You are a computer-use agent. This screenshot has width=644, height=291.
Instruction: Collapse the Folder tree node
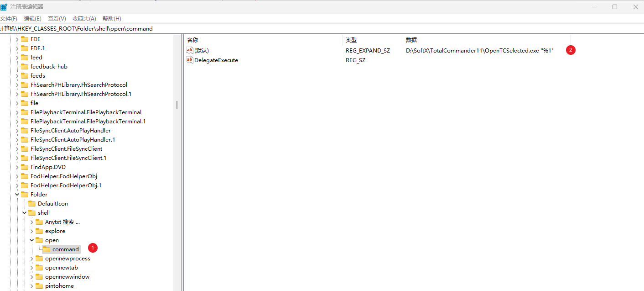click(17, 195)
